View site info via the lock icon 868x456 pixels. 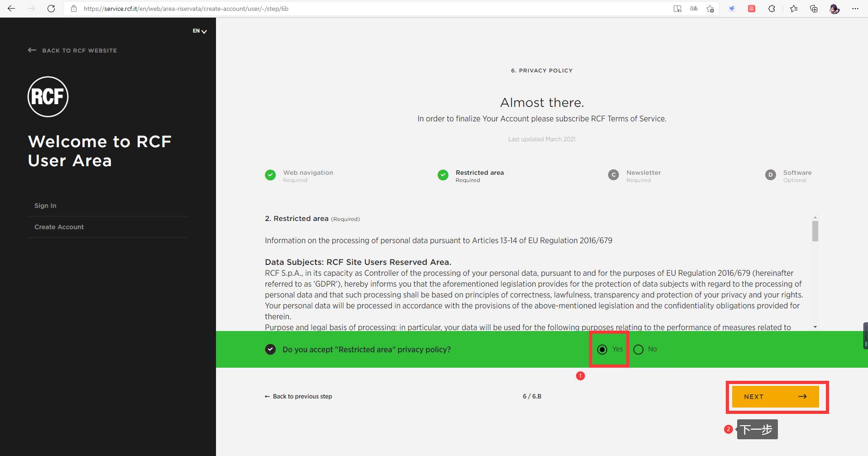[74, 9]
